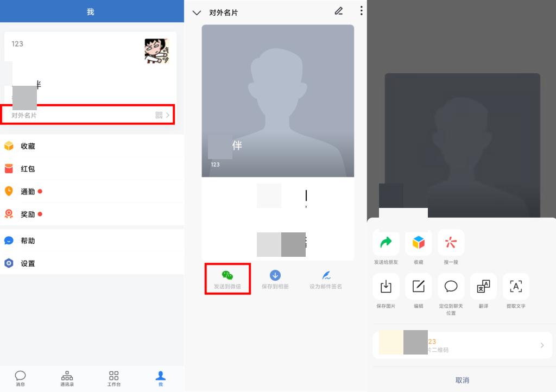Tap the 翻译 translate icon
Image resolution: width=556 pixels, height=392 pixels.
click(x=483, y=287)
